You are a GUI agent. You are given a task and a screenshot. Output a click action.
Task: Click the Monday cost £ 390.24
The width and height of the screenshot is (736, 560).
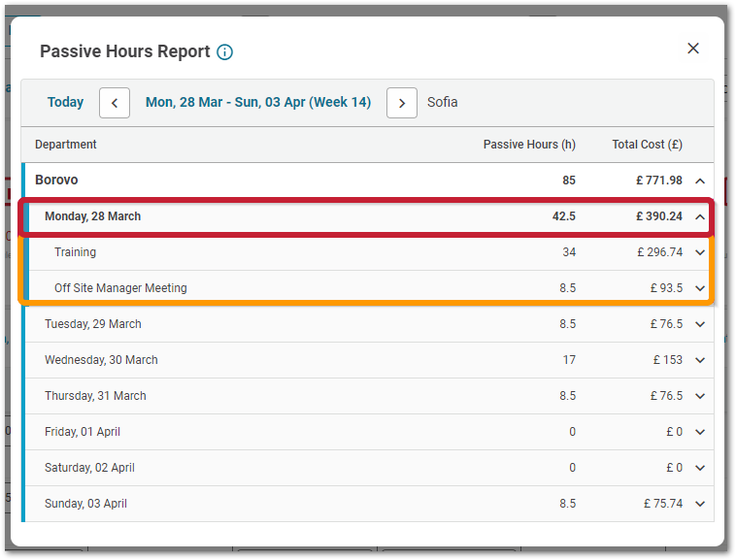point(659,216)
